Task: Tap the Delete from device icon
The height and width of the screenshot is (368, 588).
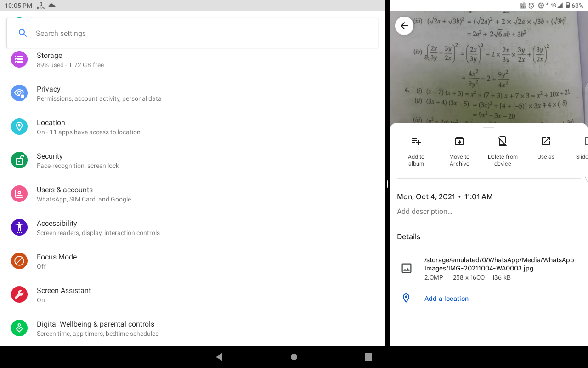Action: tap(503, 141)
